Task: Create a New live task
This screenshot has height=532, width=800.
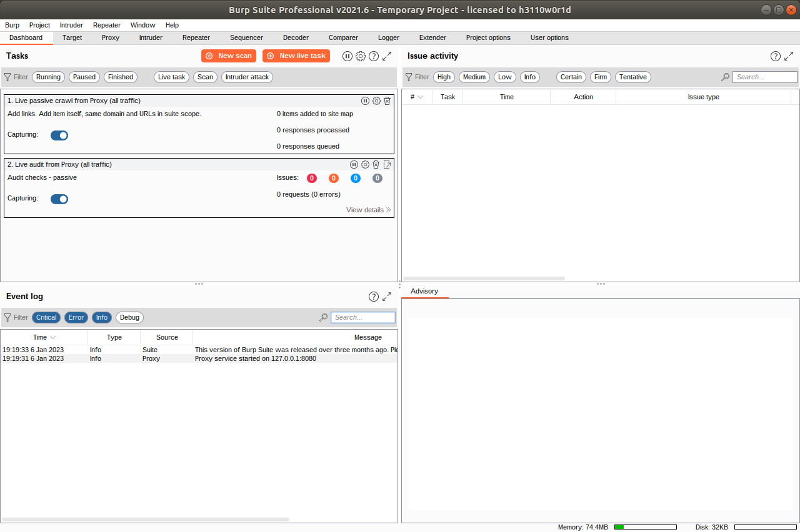Action: [296, 56]
